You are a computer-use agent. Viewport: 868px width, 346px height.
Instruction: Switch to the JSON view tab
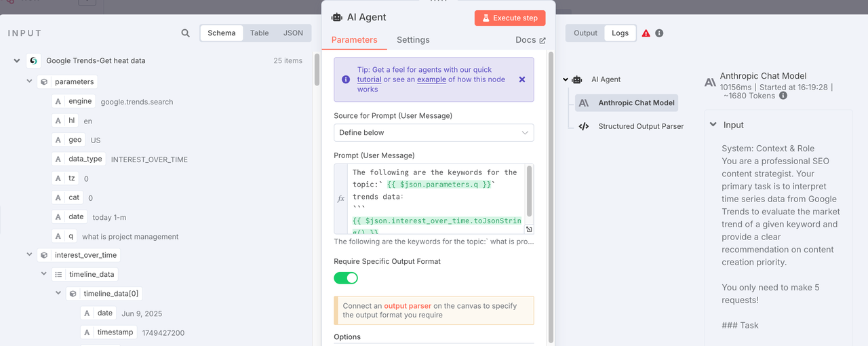coord(293,33)
